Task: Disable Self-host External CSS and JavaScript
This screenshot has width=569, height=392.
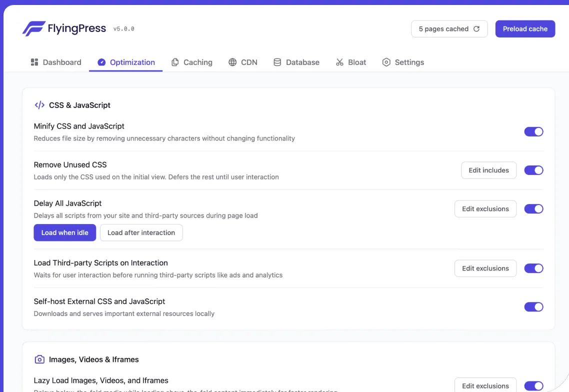Action: [534, 306]
